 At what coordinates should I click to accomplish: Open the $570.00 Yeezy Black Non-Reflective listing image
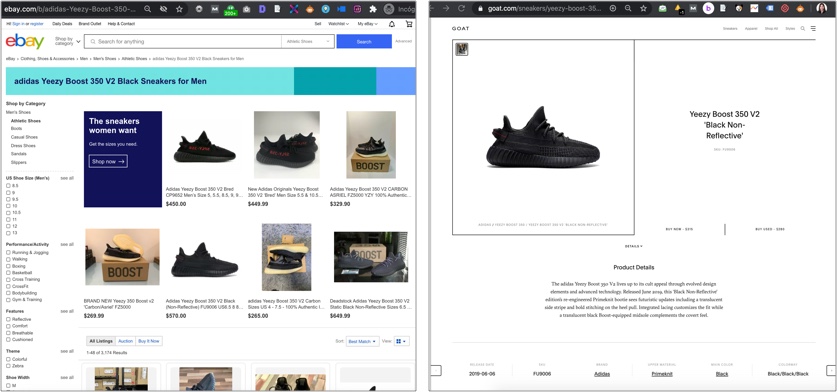(204, 259)
